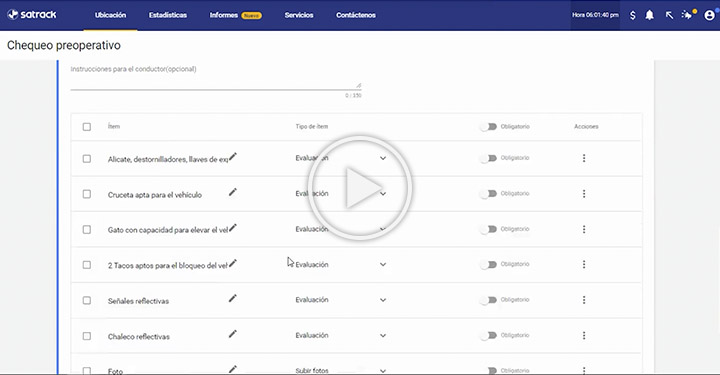
Task: Toggle Obligatorio for Cruceta row
Action: (x=489, y=194)
